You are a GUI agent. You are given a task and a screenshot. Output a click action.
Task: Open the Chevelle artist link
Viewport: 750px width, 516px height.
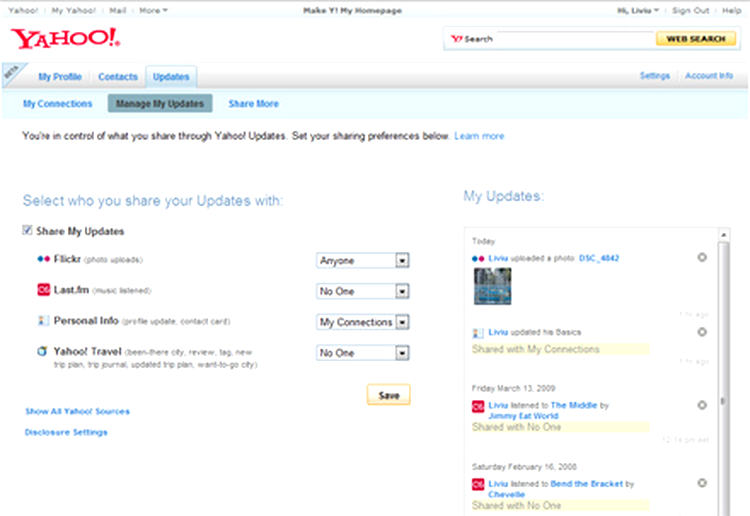(507, 494)
